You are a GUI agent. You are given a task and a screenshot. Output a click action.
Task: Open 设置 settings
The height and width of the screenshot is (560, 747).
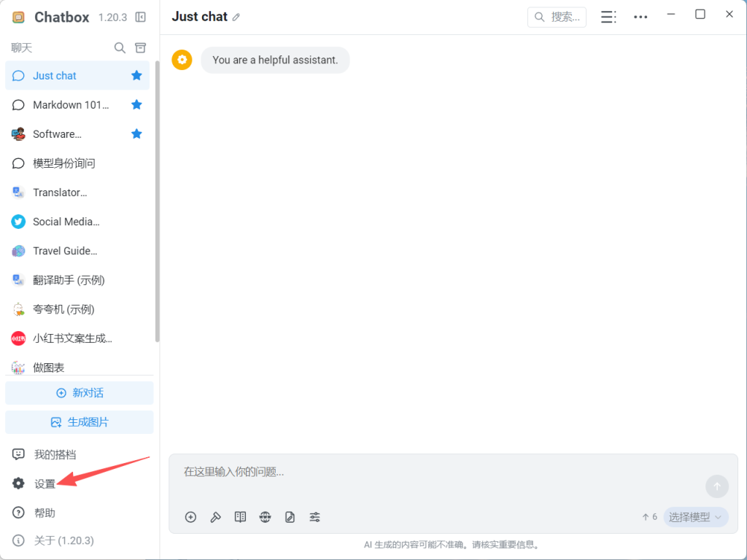coord(79,484)
